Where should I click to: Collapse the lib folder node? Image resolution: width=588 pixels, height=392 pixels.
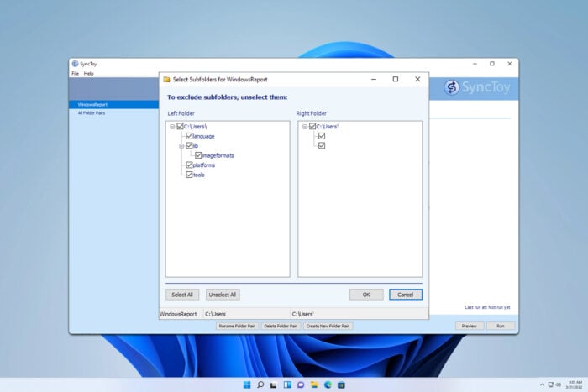[181, 146]
